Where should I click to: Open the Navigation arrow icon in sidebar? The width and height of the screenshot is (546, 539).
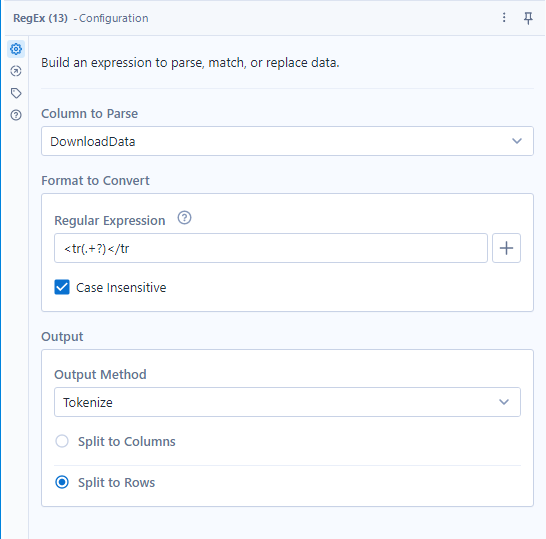point(16,71)
